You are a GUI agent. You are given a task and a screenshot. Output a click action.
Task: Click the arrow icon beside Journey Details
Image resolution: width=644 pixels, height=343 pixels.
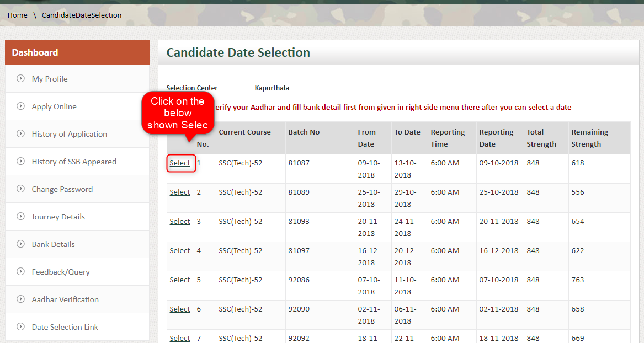[20, 217]
